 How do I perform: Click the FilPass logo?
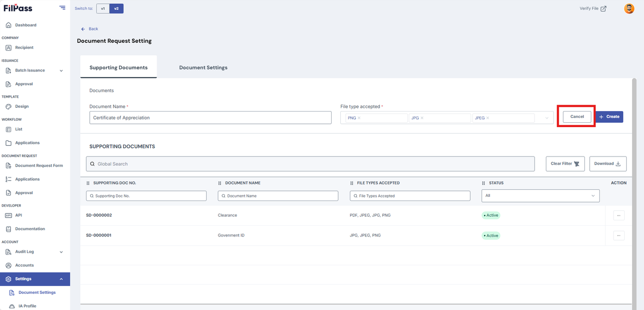(18, 8)
